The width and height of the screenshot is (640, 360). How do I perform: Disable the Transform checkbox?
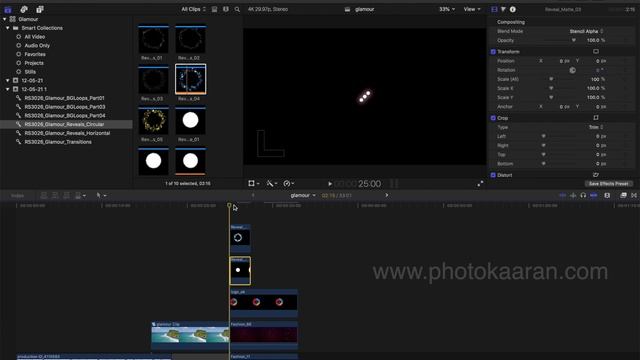pos(493,51)
